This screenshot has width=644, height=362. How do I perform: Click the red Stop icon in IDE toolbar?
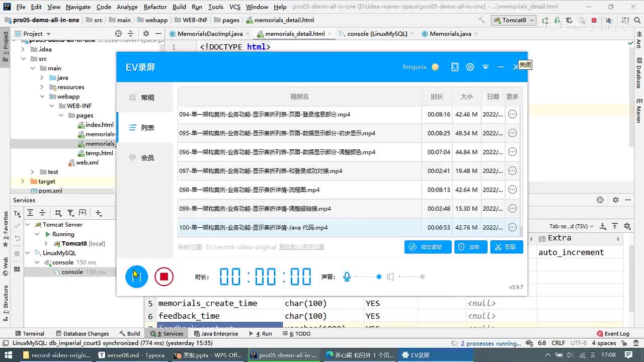594,20
